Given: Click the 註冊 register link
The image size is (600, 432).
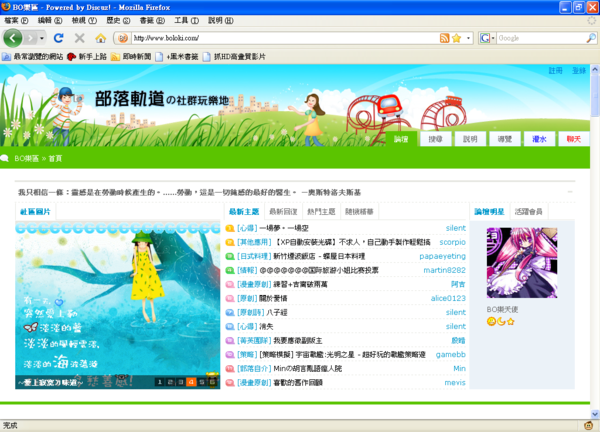Looking at the screenshot, I should [x=555, y=70].
